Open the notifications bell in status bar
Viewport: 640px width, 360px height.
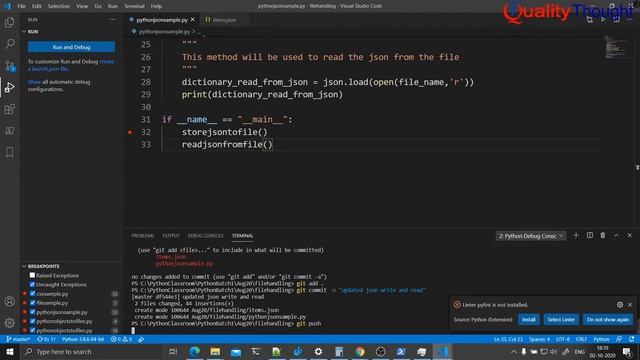click(632, 339)
